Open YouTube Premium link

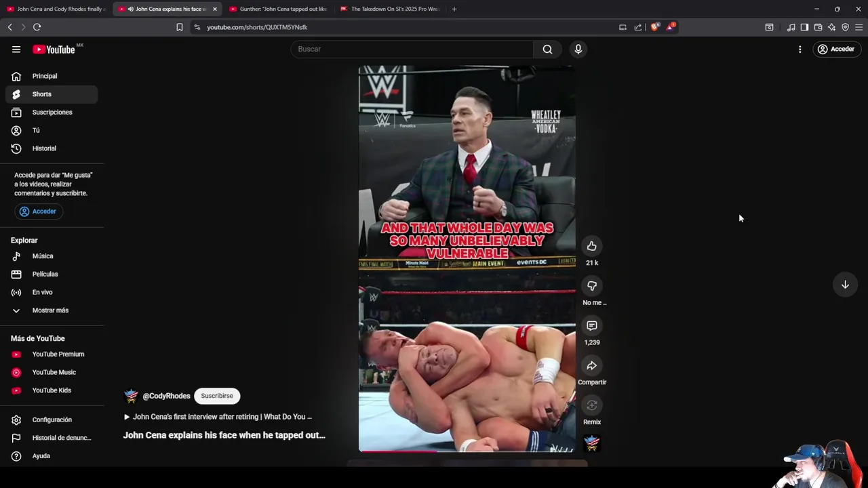tap(52, 354)
